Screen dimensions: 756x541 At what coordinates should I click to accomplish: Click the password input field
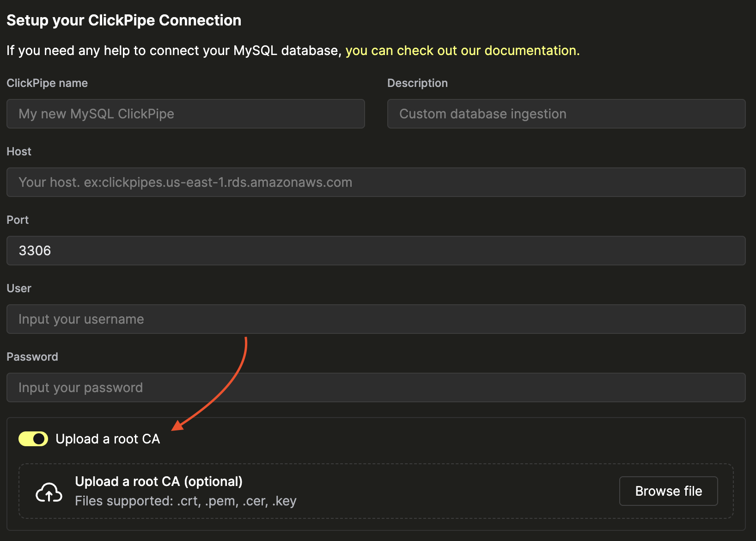(376, 387)
